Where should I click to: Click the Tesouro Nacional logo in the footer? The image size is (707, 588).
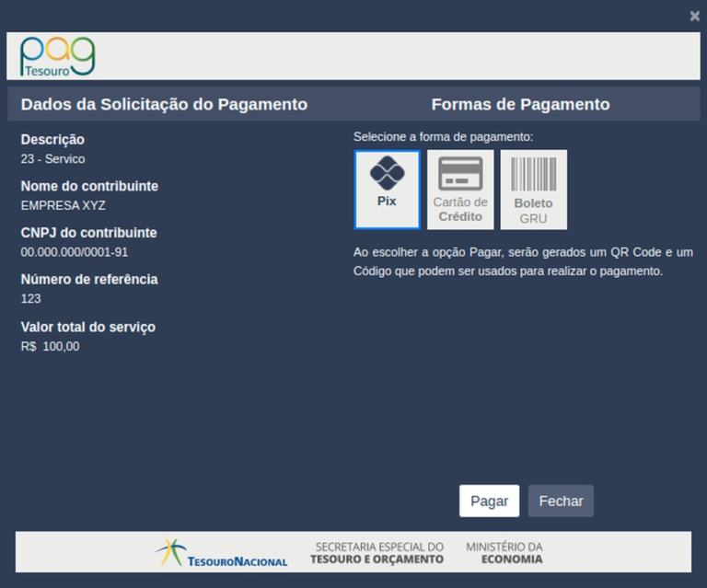coord(222,553)
